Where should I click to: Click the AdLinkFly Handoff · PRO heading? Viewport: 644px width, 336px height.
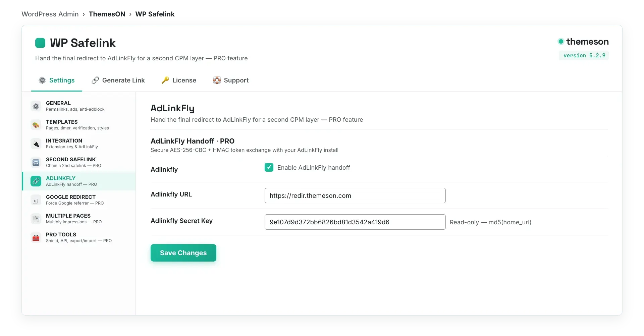pos(193,141)
